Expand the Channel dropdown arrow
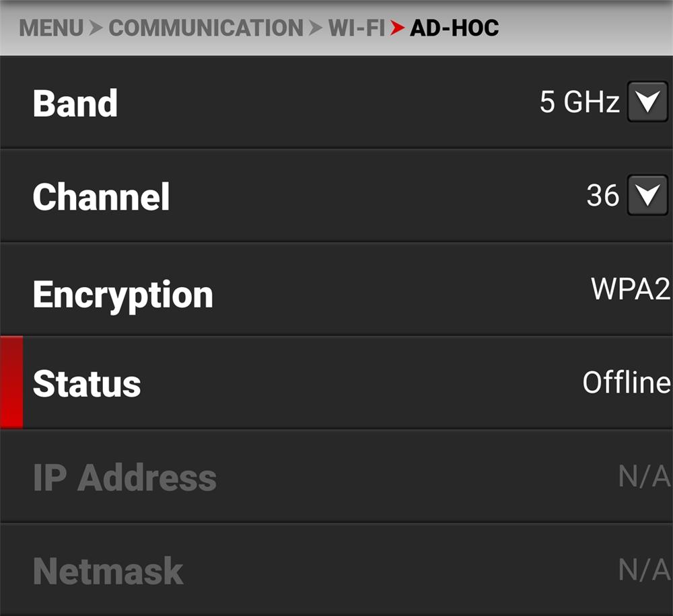The image size is (673, 616). [647, 196]
